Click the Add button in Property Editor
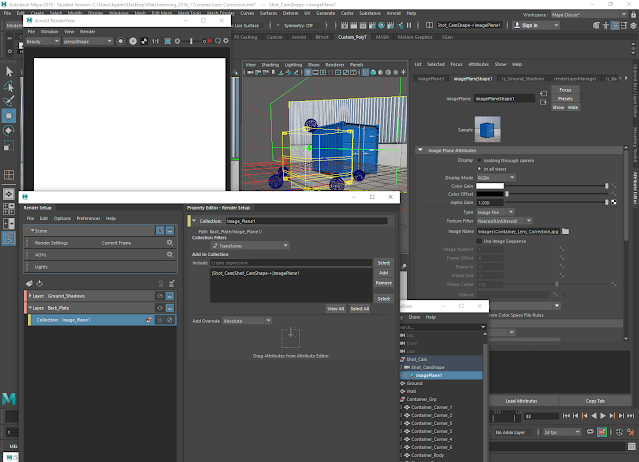 coord(383,273)
